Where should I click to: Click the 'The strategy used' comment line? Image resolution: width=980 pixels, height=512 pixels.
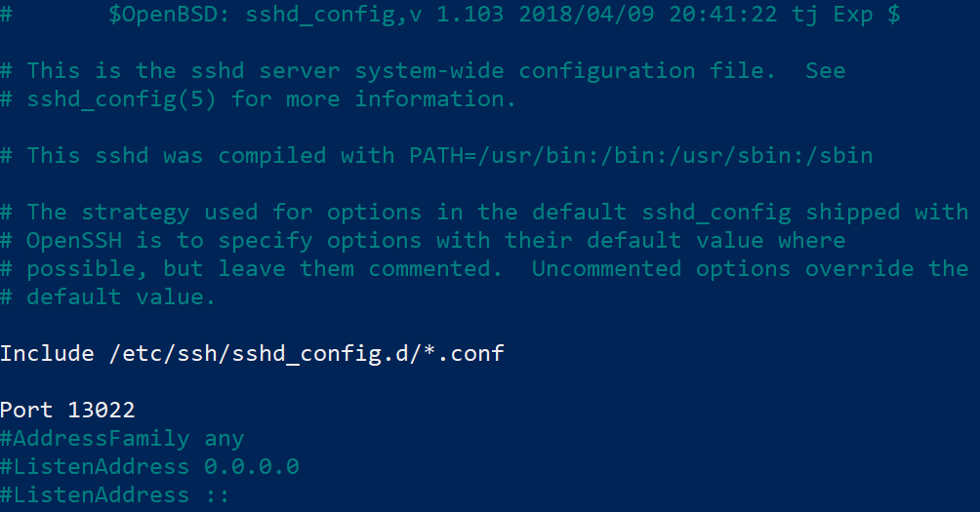pos(484,213)
